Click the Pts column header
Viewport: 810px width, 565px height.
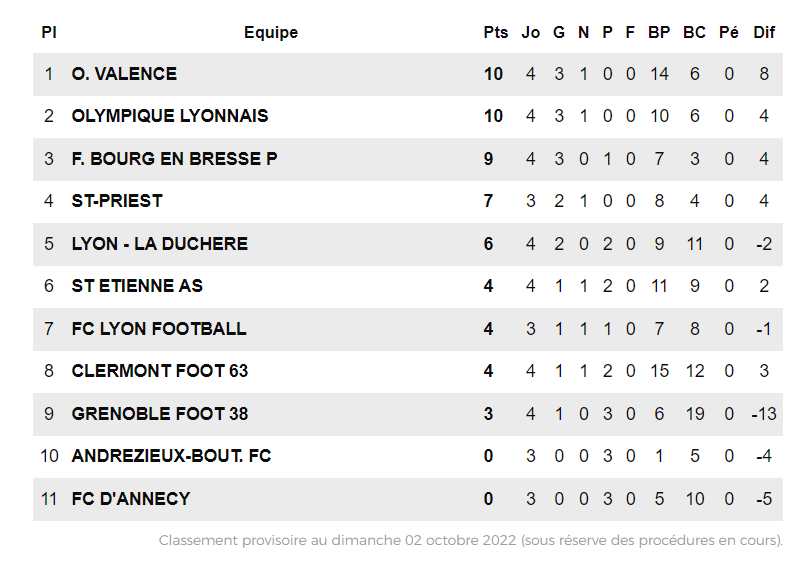(x=496, y=33)
